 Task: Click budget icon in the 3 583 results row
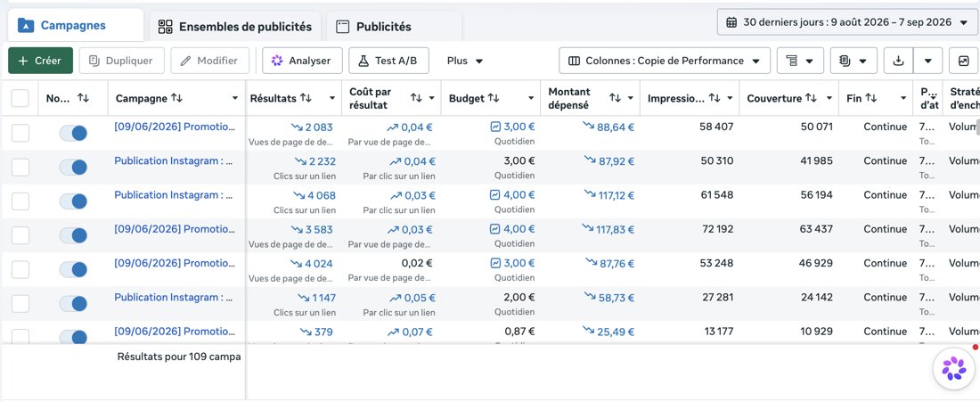click(495, 229)
